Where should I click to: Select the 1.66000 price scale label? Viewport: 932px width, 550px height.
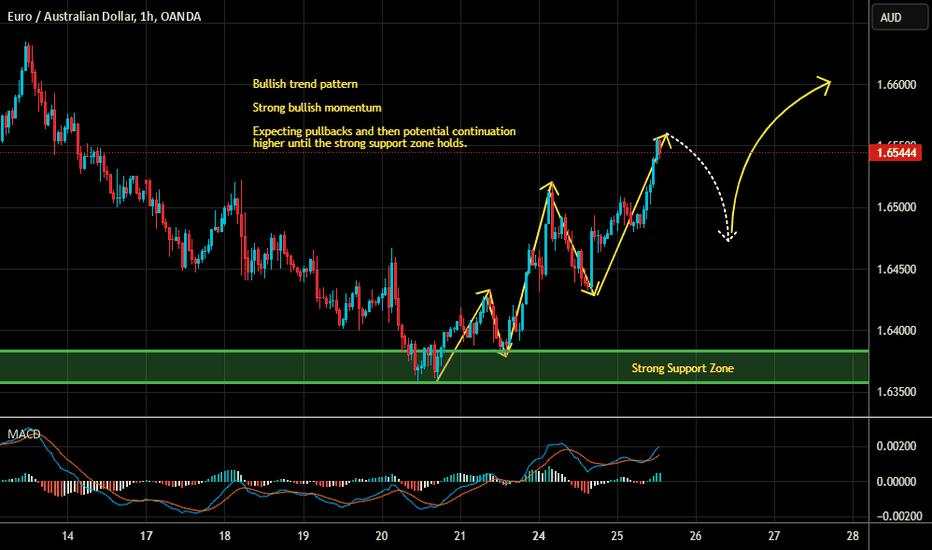pyautogui.click(x=896, y=85)
